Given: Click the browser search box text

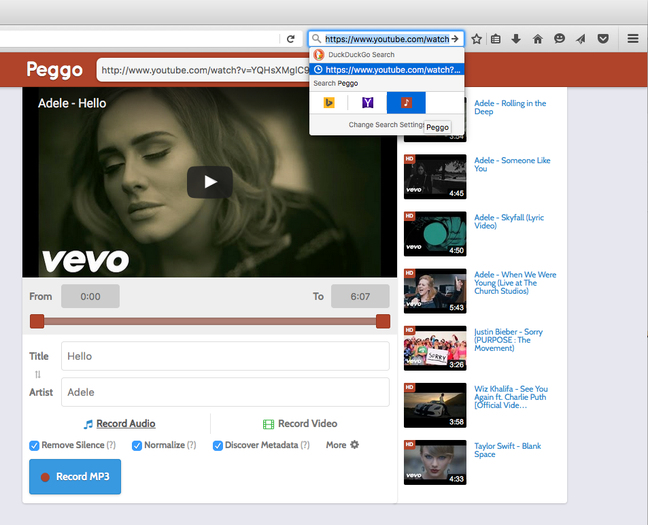Looking at the screenshot, I should click(x=387, y=39).
